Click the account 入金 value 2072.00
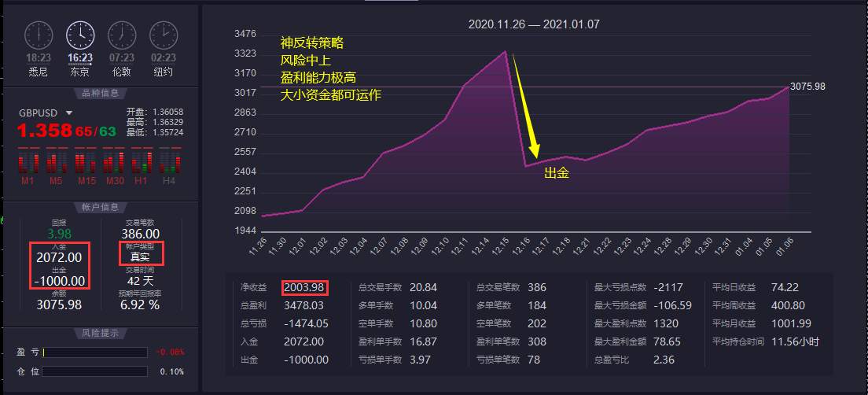The width and height of the screenshot is (868, 395). click(59, 257)
